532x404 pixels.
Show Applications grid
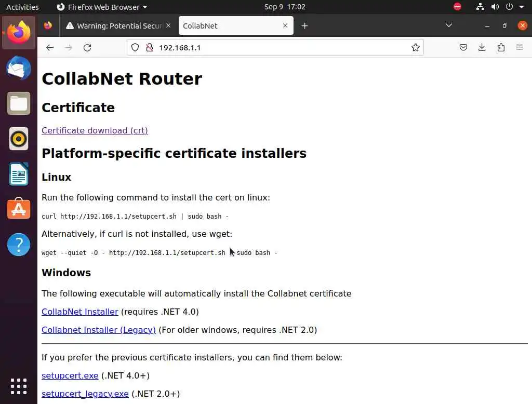click(19, 386)
